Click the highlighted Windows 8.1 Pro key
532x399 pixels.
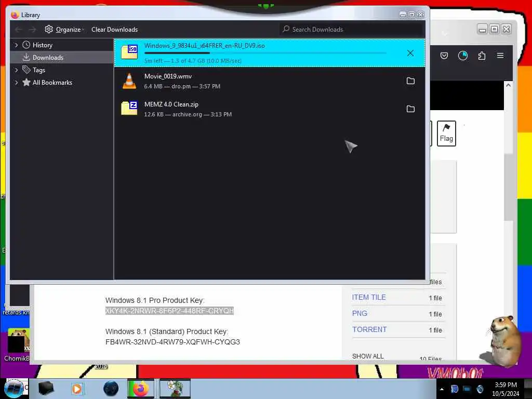169,311
